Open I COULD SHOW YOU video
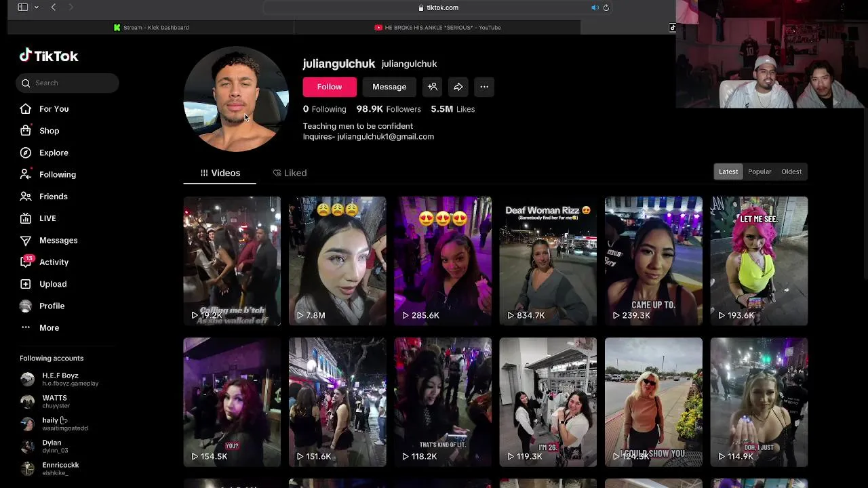This screenshot has height=488, width=868. (x=654, y=402)
